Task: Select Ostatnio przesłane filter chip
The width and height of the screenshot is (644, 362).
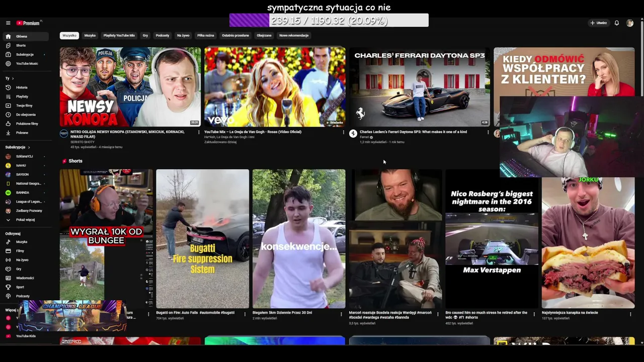Action: coord(235,36)
